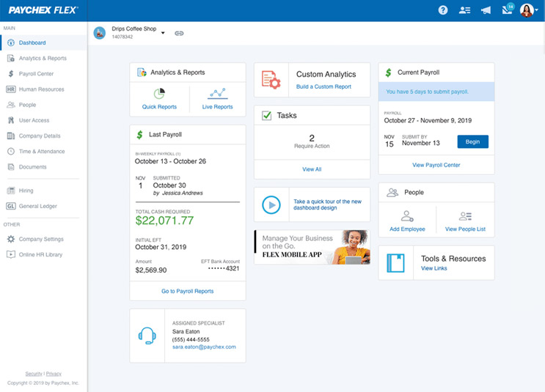Click the People card header icon
545x392 pixels.
[x=392, y=193]
